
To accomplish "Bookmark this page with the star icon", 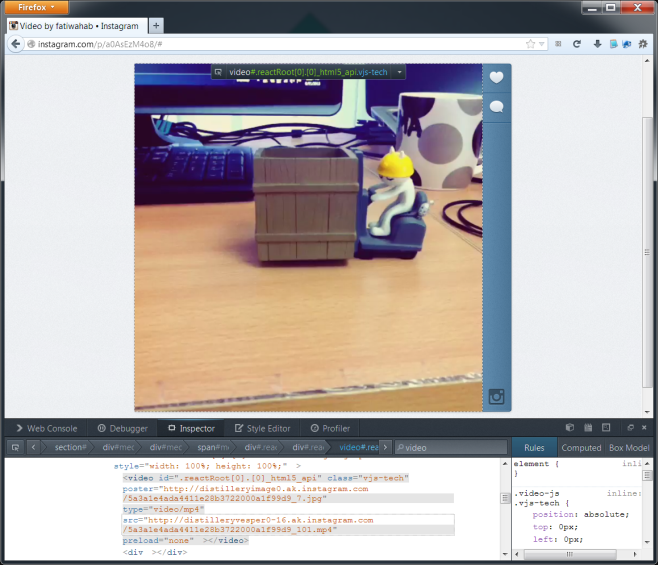I will 531,44.
